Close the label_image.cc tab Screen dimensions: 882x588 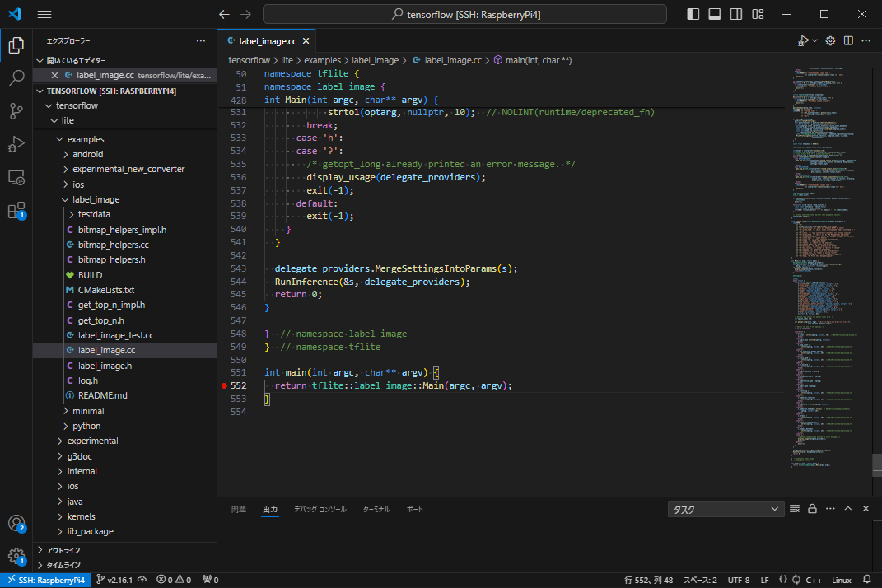[306, 41]
